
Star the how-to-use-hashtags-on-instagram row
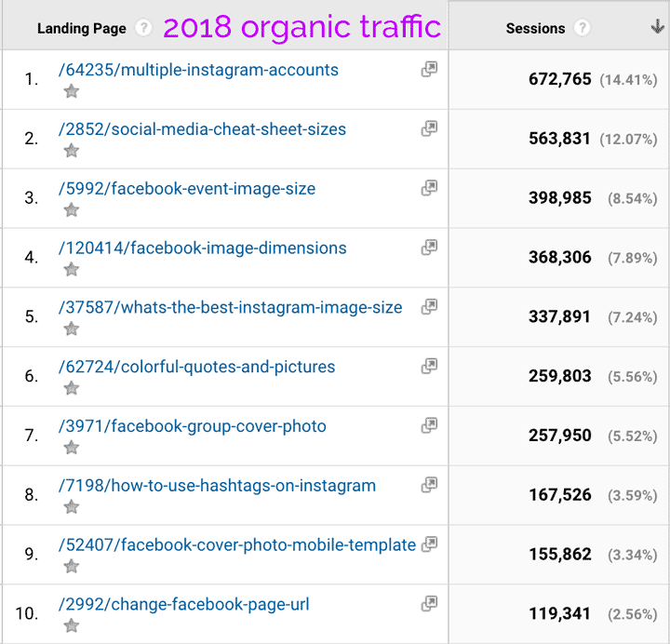click(72, 507)
